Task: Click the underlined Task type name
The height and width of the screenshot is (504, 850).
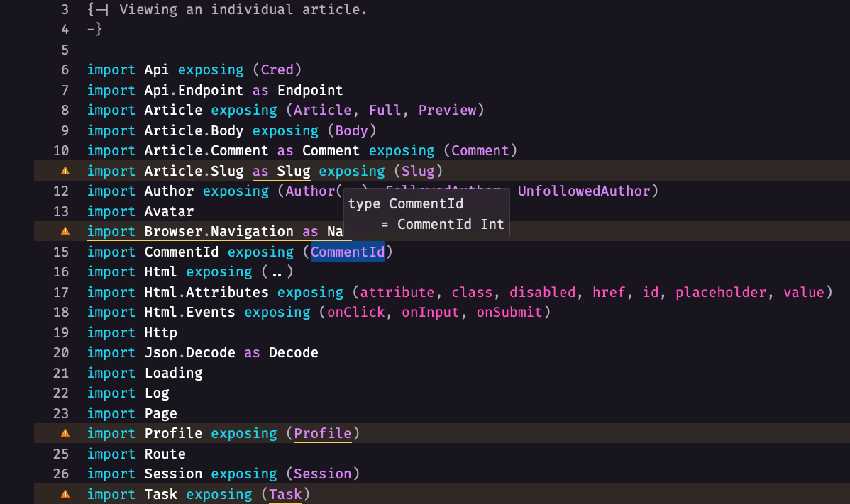Action: point(285,494)
